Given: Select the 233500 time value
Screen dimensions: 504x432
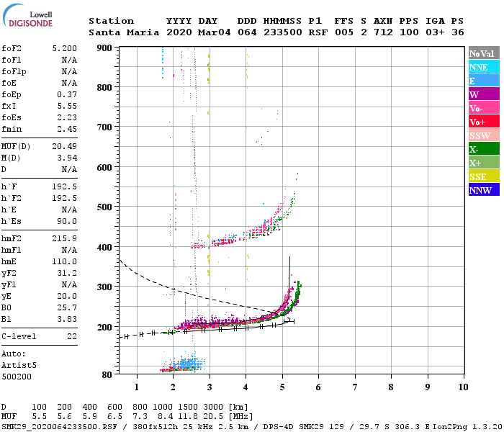Looking at the screenshot, I should point(283,32).
